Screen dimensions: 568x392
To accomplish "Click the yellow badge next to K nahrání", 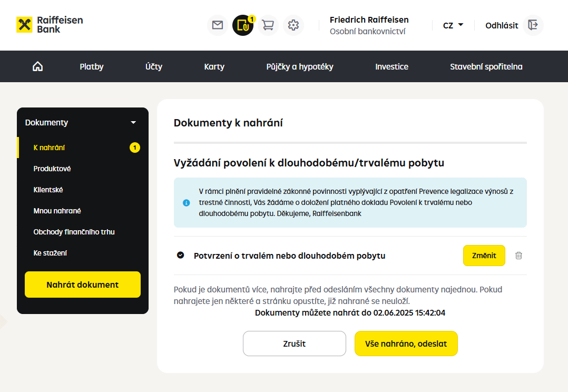I will 135,148.
